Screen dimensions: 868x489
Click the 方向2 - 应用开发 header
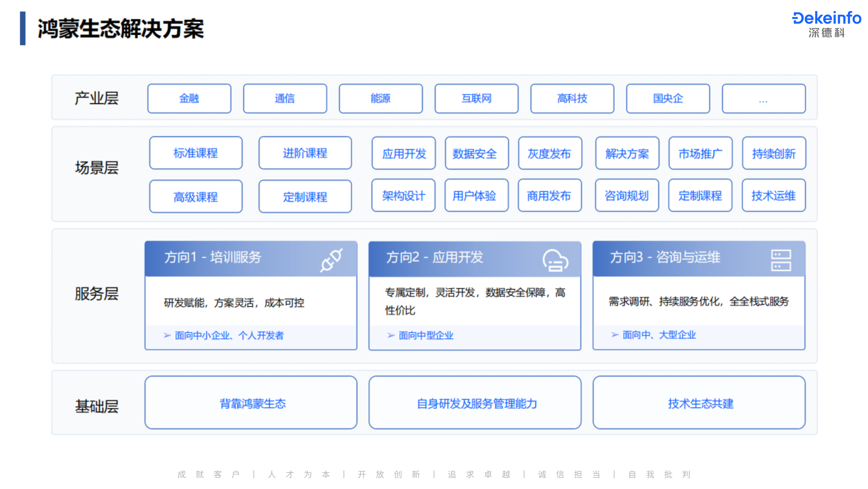(475, 259)
